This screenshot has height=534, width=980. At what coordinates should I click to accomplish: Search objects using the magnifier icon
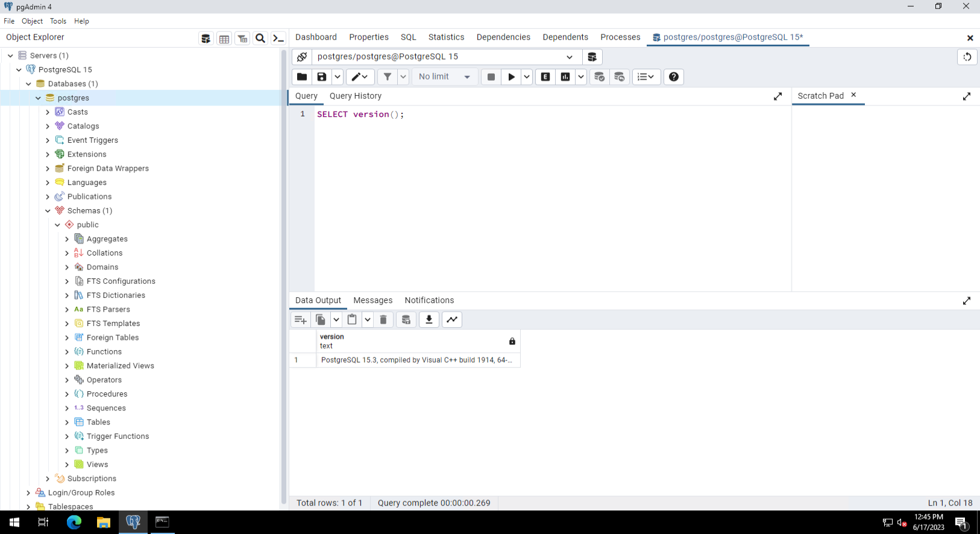260,39
